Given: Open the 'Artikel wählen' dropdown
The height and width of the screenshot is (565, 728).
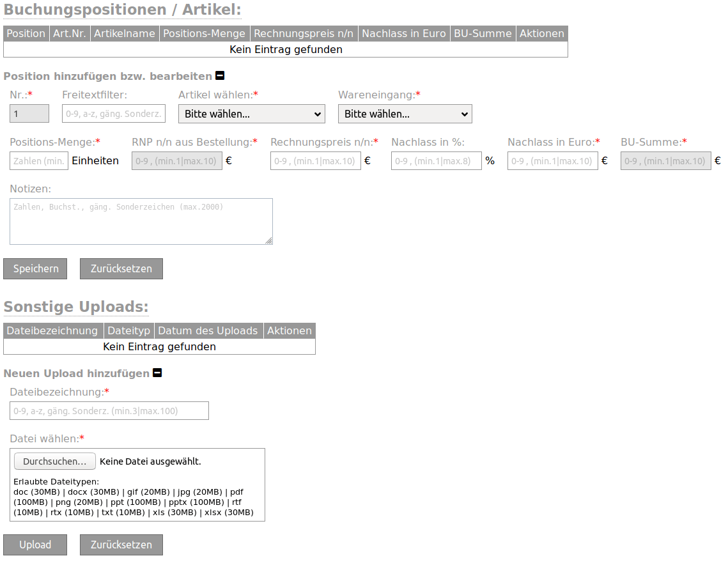Looking at the screenshot, I should [x=252, y=114].
